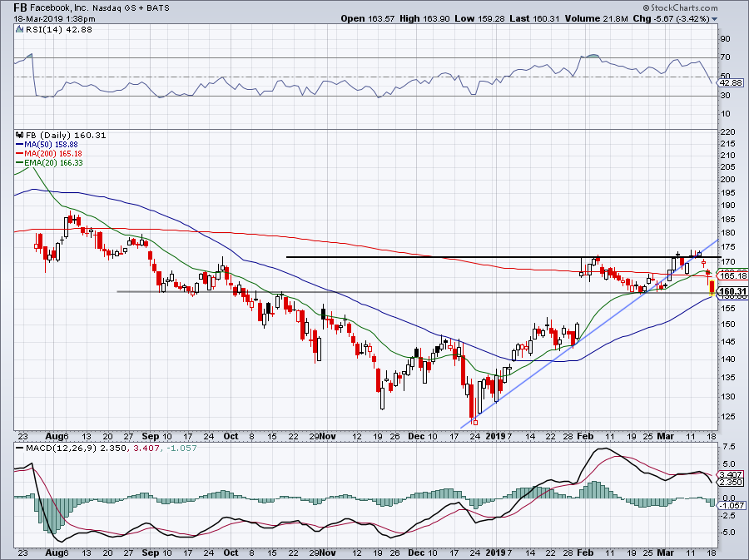Image resolution: width=749 pixels, height=560 pixels.
Task: Select the MA(50) blue line swatch
Action: pyautogui.click(x=20, y=144)
